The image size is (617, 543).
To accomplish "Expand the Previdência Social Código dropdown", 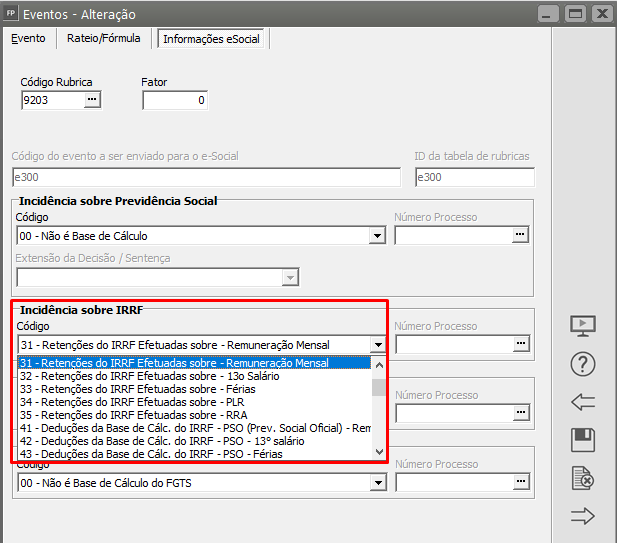I will pyautogui.click(x=377, y=236).
